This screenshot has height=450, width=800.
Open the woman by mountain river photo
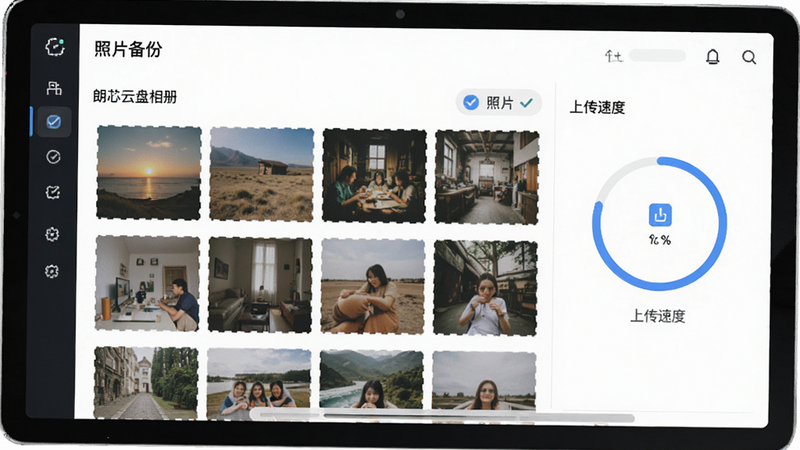[x=371, y=380]
